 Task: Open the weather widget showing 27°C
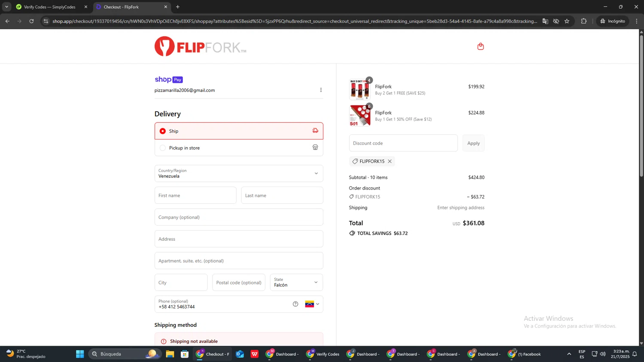coord(26,354)
